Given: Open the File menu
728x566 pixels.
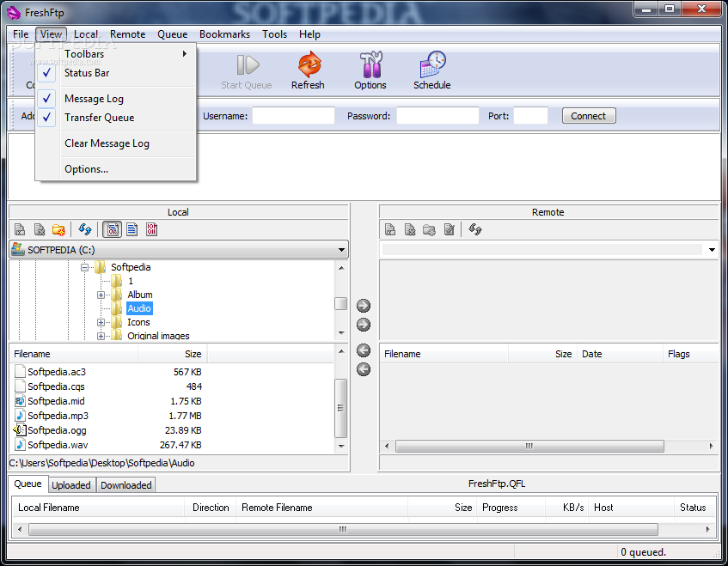Looking at the screenshot, I should tap(21, 34).
